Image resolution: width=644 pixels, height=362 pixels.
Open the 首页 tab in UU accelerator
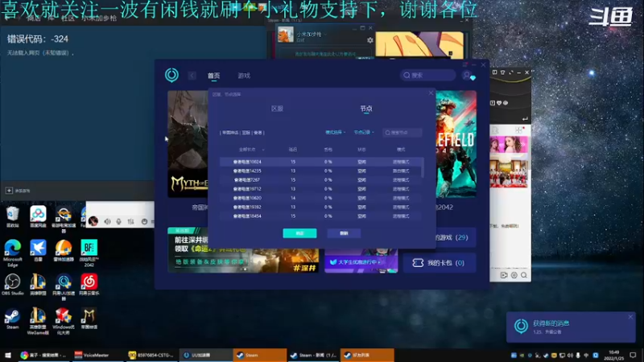(x=213, y=76)
